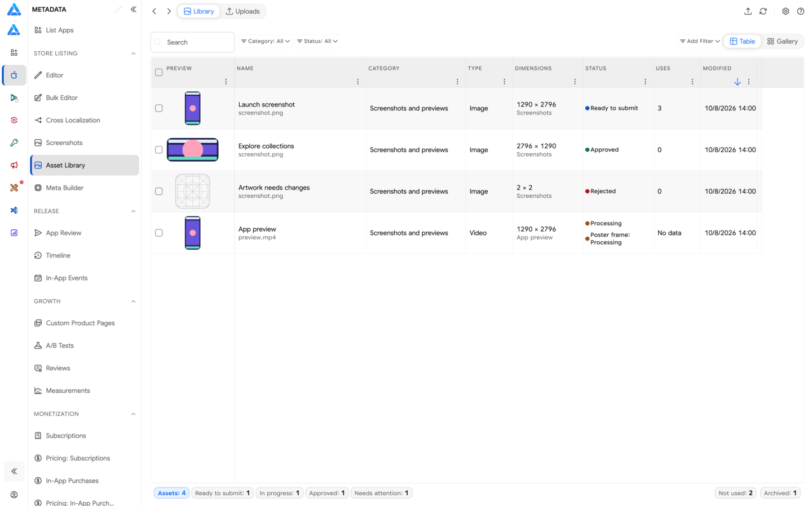The height and width of the screenshot is (506, 812).
Task: Open the NAME column options menu
Action: [x=358, y=82]
